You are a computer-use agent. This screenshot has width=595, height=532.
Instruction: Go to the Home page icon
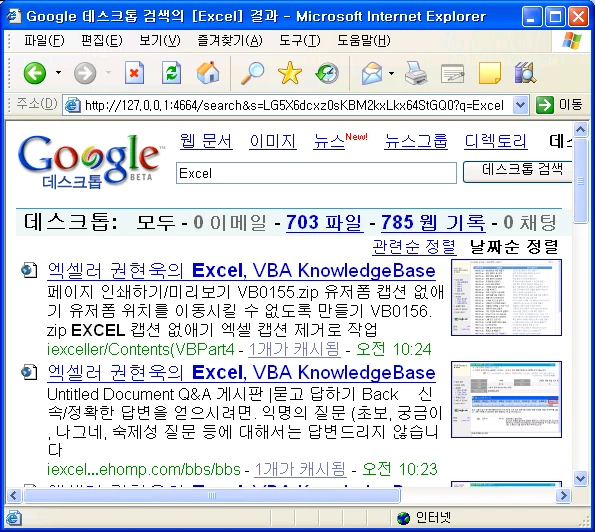pyautogui.click(x=208, y=72)
